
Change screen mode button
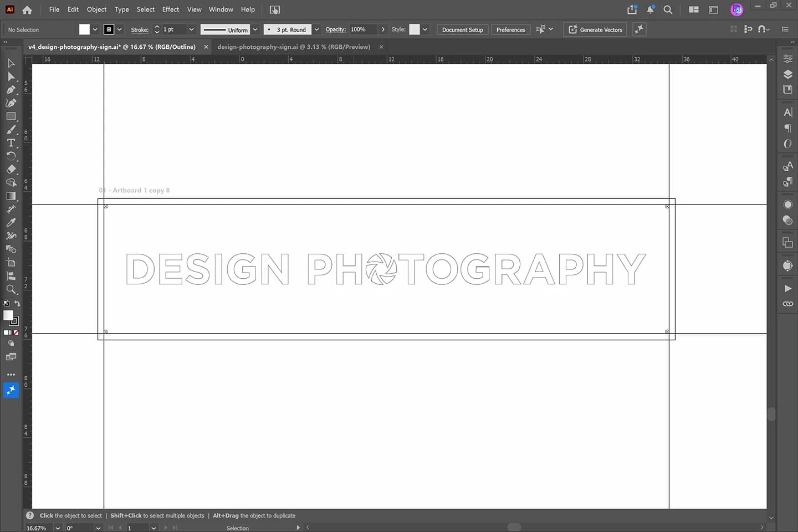coord(11,357)
